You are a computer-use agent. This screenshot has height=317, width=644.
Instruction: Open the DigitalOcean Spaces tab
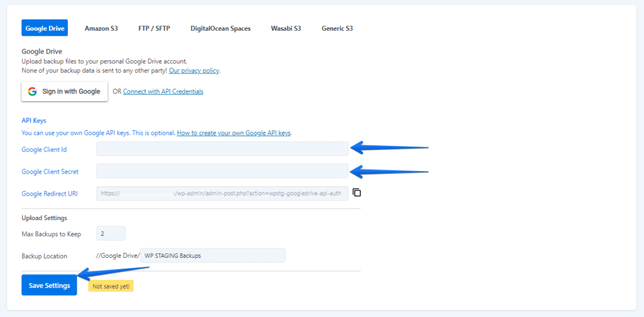pos(221,28)
